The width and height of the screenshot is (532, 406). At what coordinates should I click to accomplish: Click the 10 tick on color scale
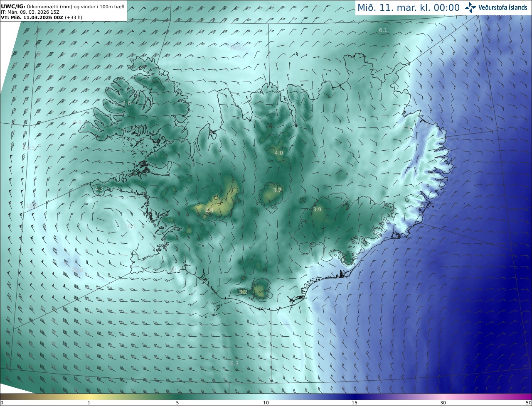click(x=266, y=403)
